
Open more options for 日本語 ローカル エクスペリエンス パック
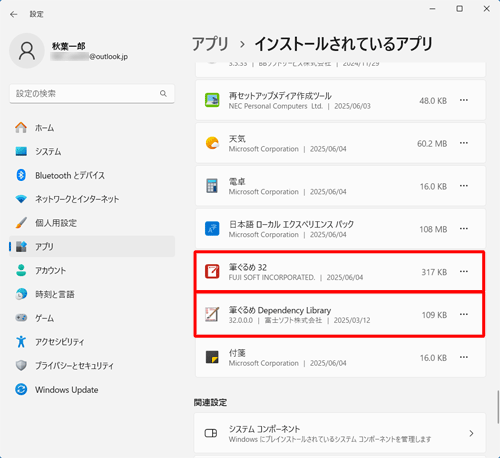coord(464,229)
